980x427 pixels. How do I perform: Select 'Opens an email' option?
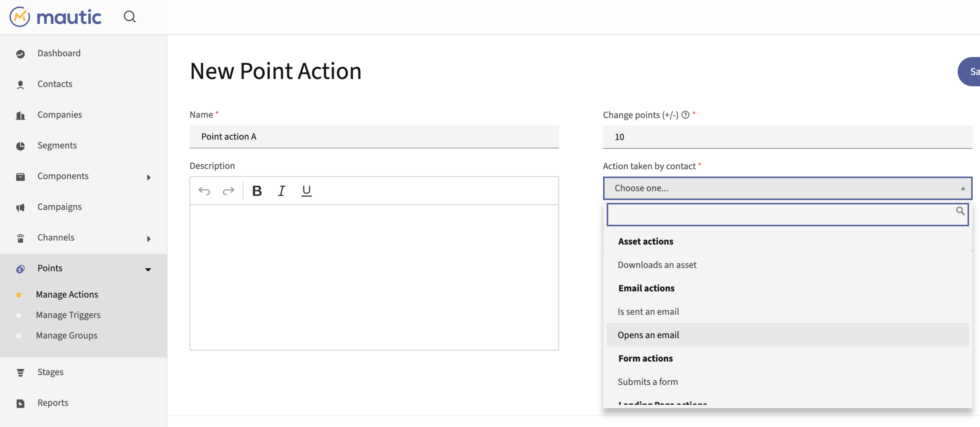coord(648,335)
